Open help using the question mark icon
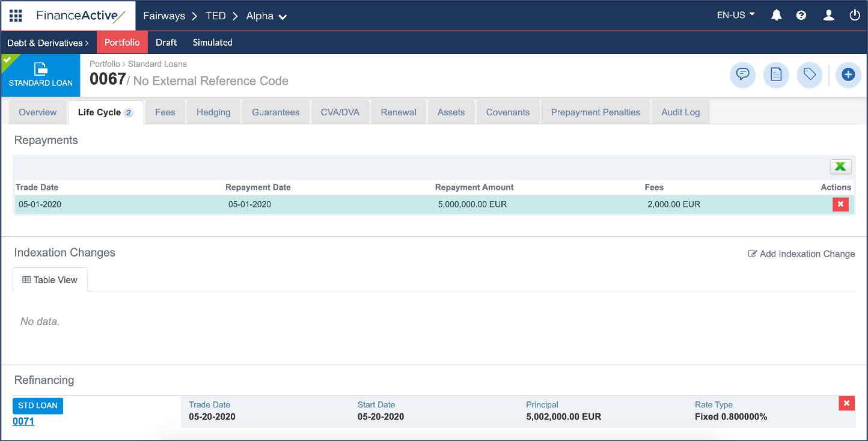This screenshot has height=441, width=868. coord(801,15)
